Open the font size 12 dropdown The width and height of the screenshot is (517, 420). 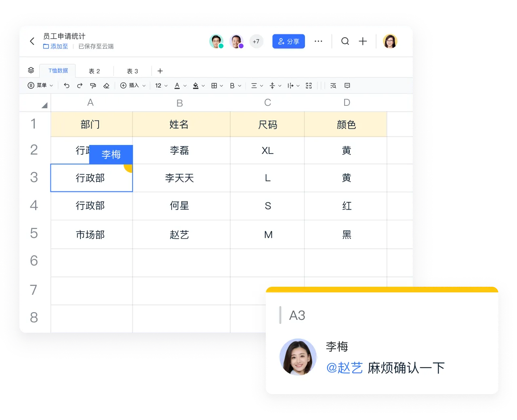click(161, 86)
